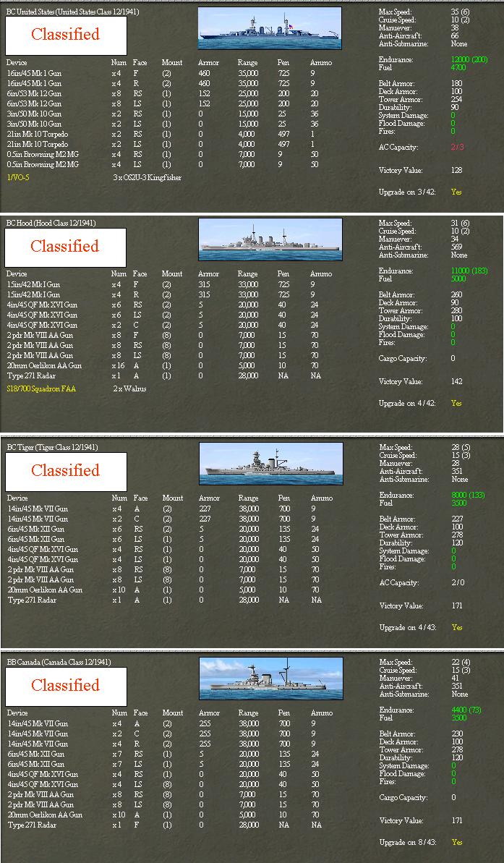504x863 pixels.
Task: Click the BC Tiger (Tiger Class 12/1941) title
Action: 52,447
